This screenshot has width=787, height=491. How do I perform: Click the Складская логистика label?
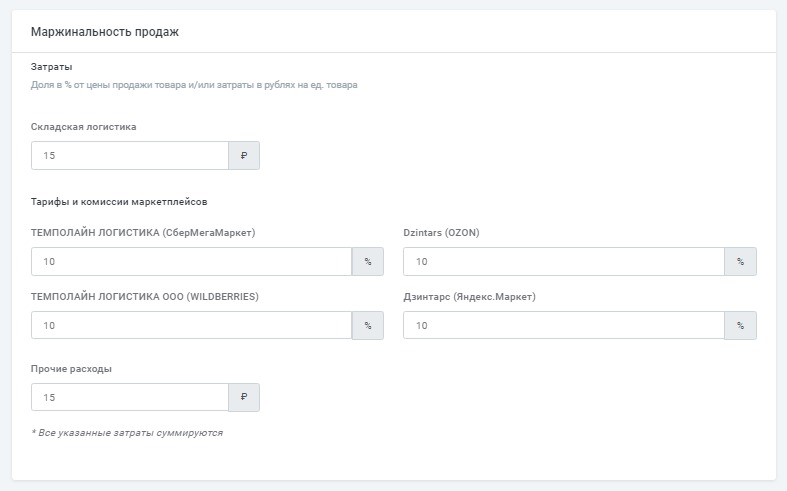84,127
